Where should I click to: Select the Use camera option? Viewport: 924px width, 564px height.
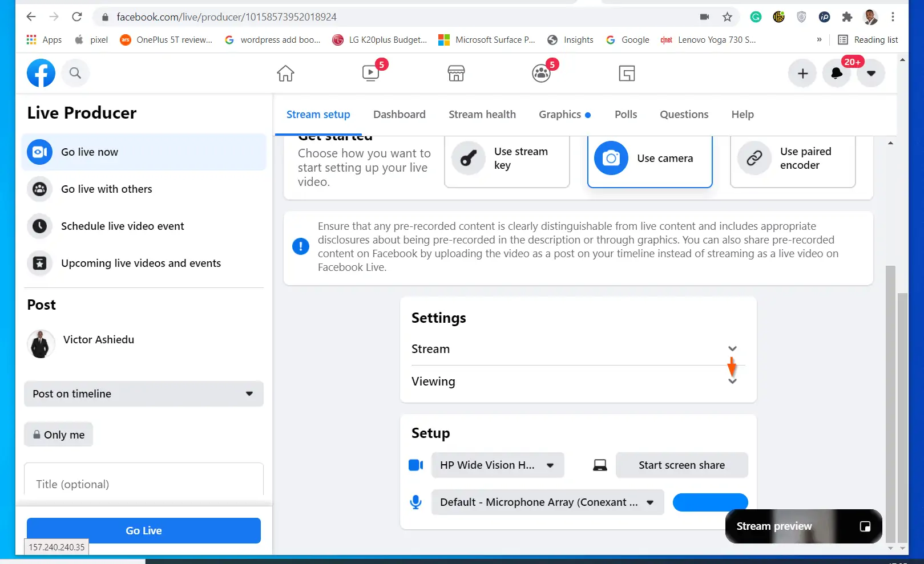click(x=649, y=159)
